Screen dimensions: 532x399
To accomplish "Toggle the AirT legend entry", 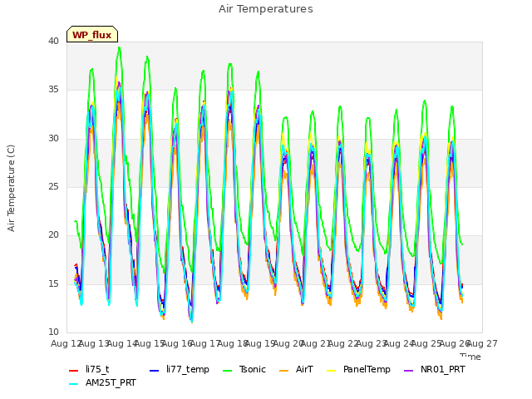I will pyautogui.click(x=296, y=369).
